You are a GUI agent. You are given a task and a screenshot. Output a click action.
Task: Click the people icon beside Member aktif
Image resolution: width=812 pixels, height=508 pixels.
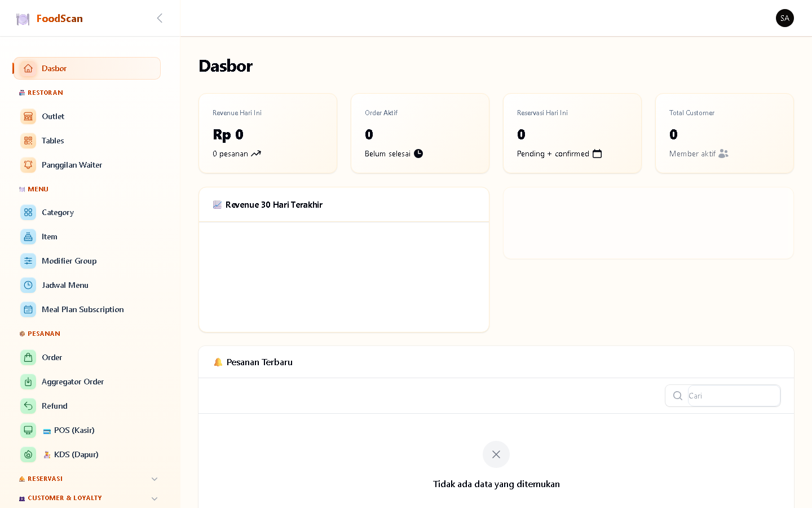pos(723,154)
